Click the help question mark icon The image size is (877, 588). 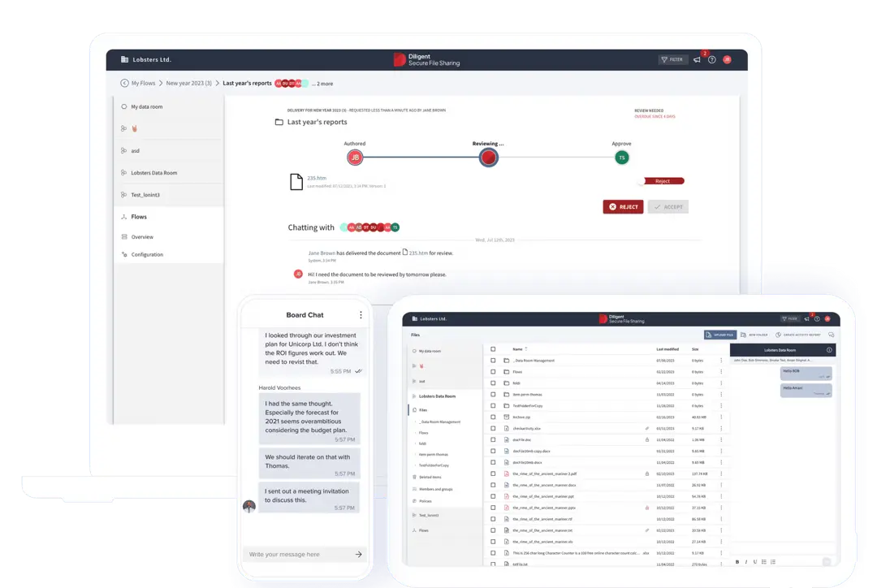coord(711,59)
